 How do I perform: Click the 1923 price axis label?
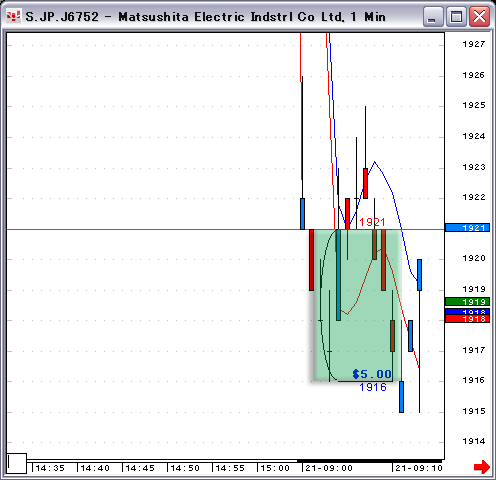[474, 167]
